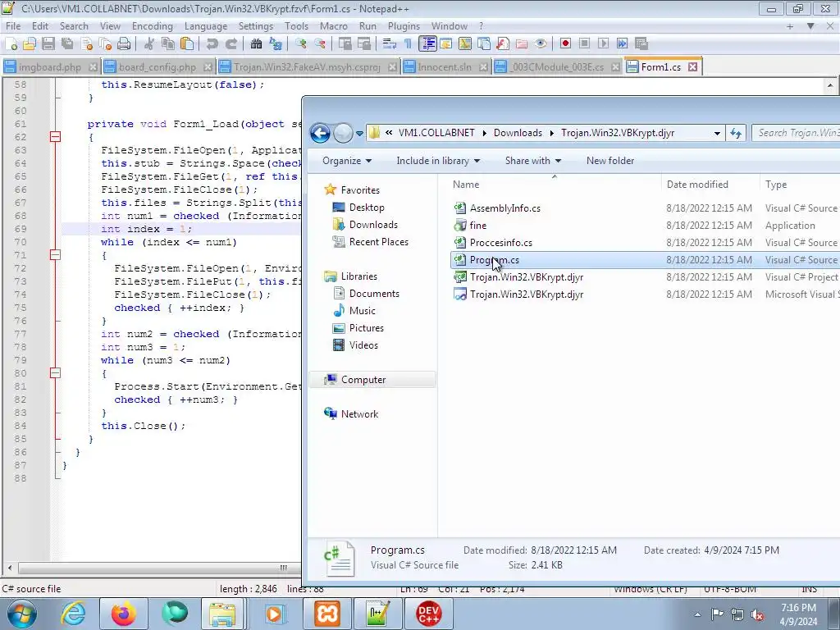Open the Document Map panel icon

pos(464,44)
